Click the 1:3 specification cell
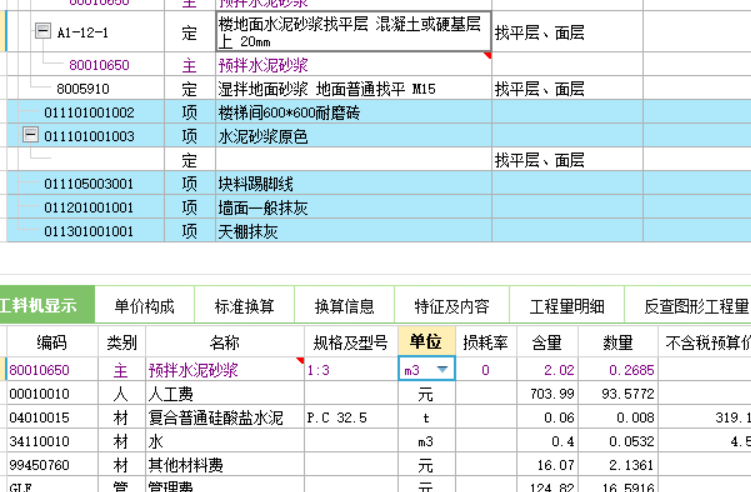 (351, 369)
